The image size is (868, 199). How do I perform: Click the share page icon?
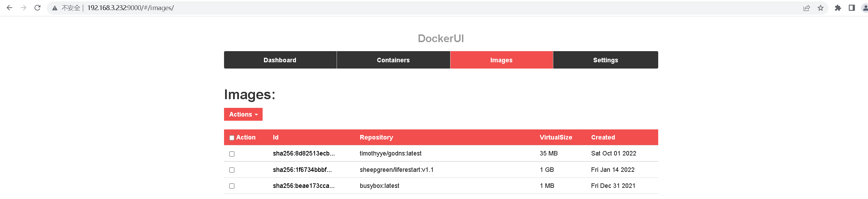[807, 8]
